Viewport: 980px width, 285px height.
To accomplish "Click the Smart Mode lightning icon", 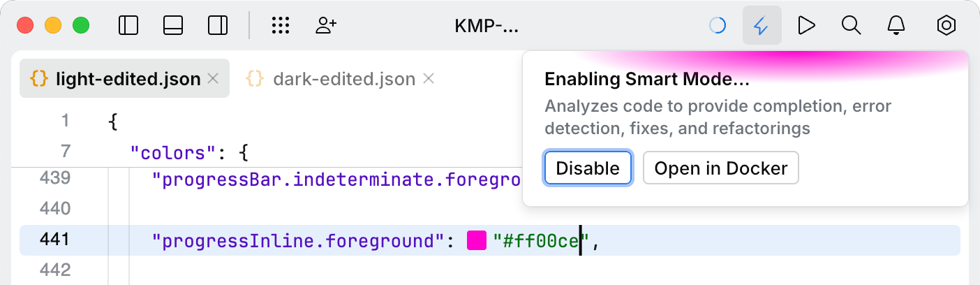I will [x=762, y=26].
